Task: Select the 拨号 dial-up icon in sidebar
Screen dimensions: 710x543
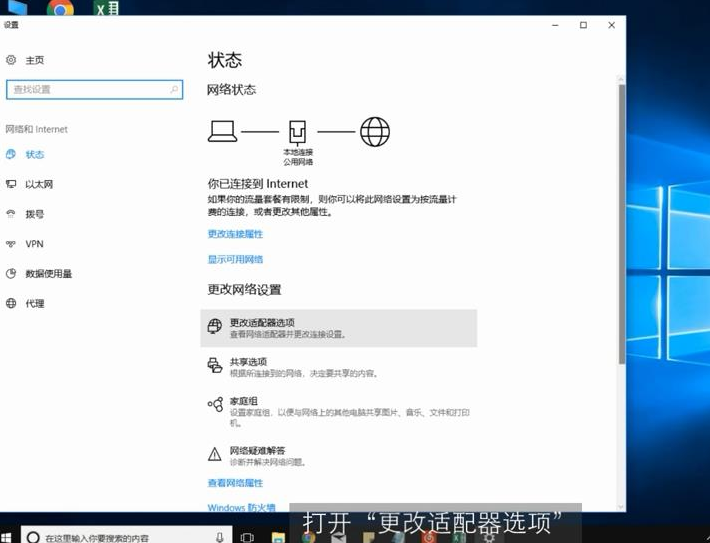Action: pos(11,214)
